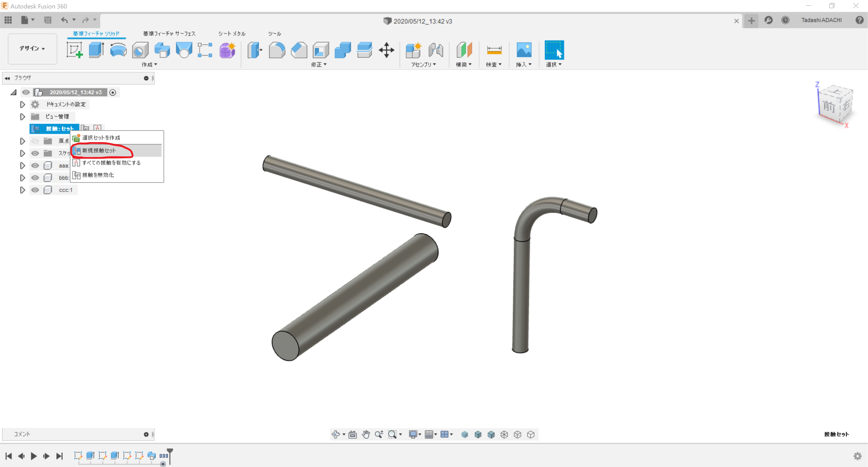
Task: Open a new design tab with plus button
Action: [x=751, y=21]
